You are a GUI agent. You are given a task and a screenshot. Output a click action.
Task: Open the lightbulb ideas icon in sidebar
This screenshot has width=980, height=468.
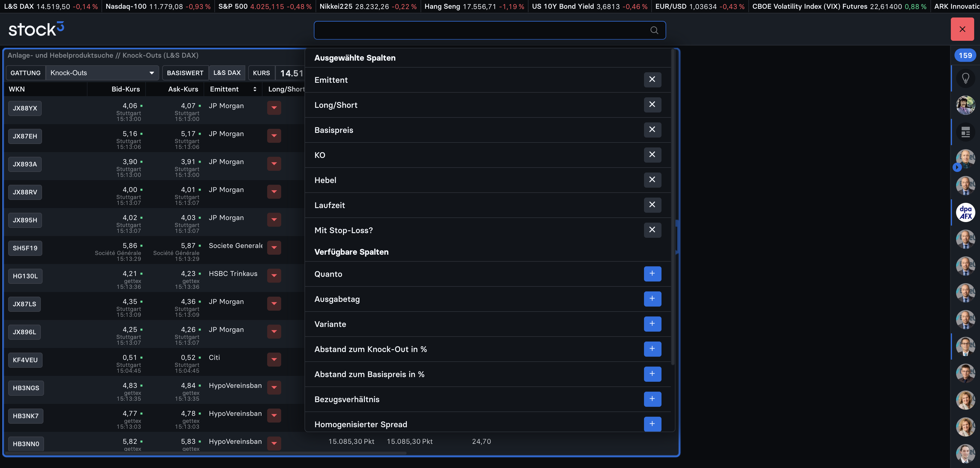pos(965,78)
